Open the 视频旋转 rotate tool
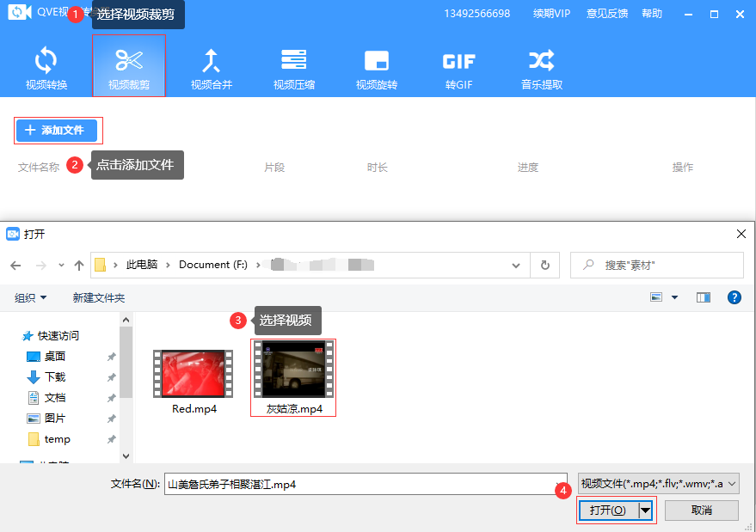Viewport: 756px width, 532px height. (377, 68)
